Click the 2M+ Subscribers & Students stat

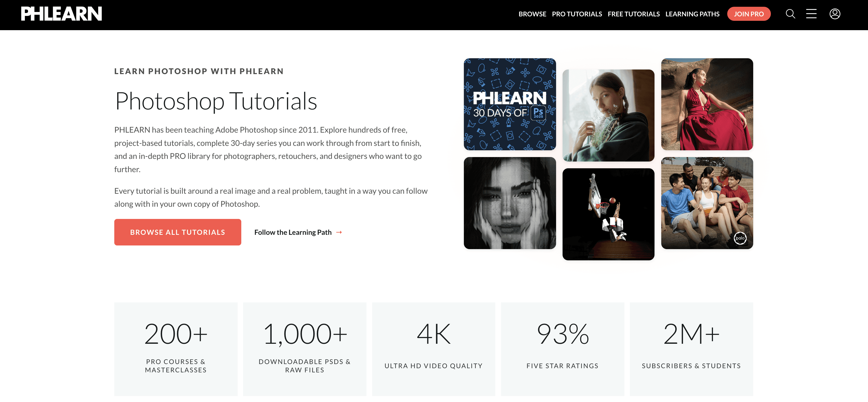click(691, 349)
